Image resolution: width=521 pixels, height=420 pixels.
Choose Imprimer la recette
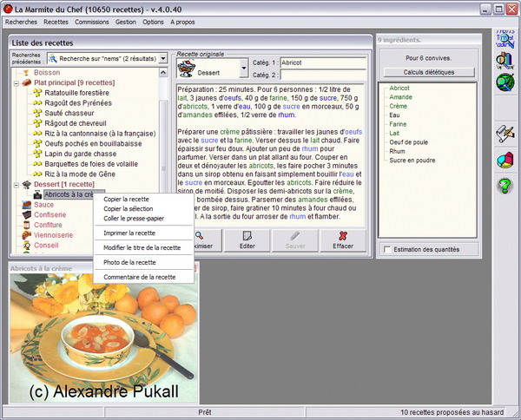click(x=143, y=233)
